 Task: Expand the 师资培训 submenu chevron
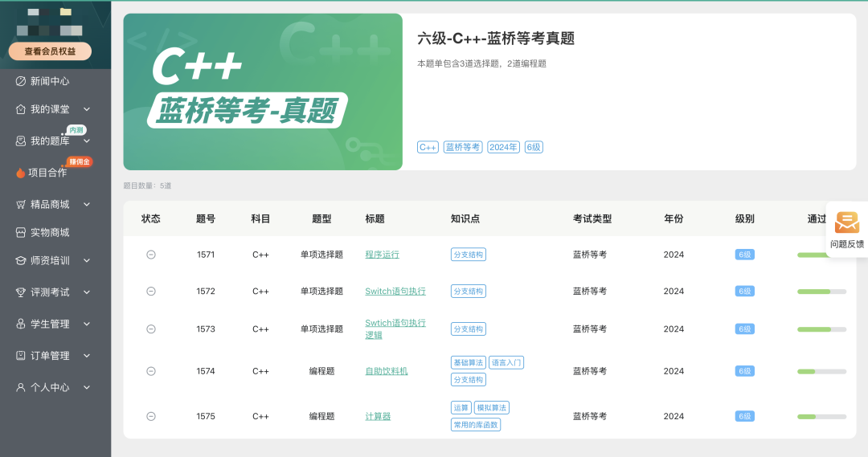87,260
